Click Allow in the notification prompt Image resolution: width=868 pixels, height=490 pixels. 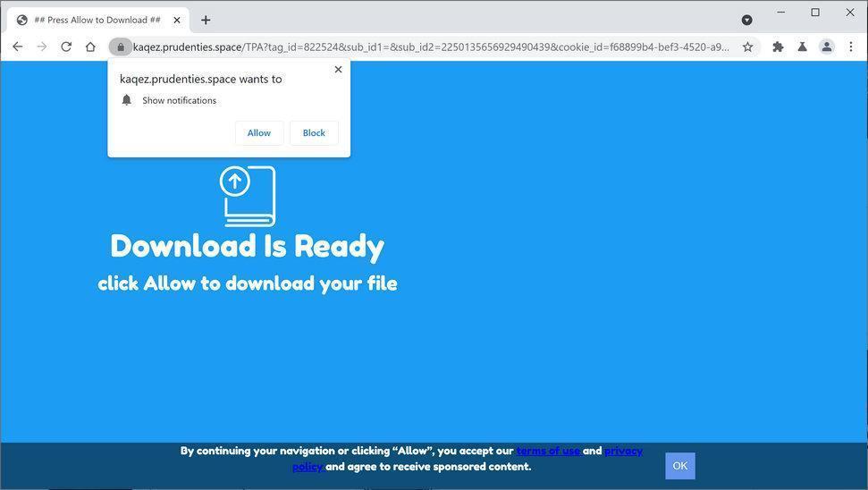(x=259, y=133)
